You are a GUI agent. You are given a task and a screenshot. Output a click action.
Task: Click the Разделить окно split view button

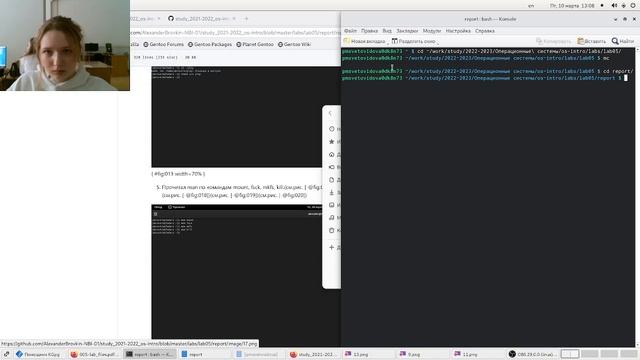(x=413, y=41)
